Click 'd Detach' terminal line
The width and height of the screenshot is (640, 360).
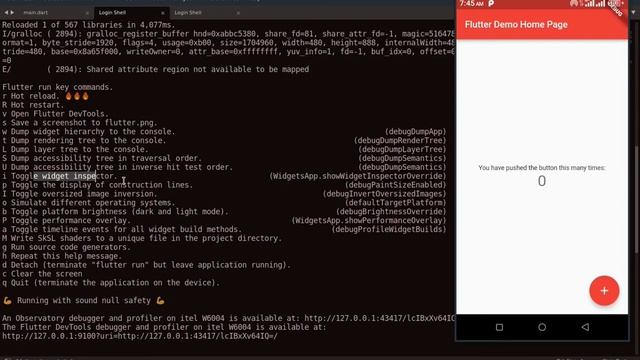coord(147,265)
